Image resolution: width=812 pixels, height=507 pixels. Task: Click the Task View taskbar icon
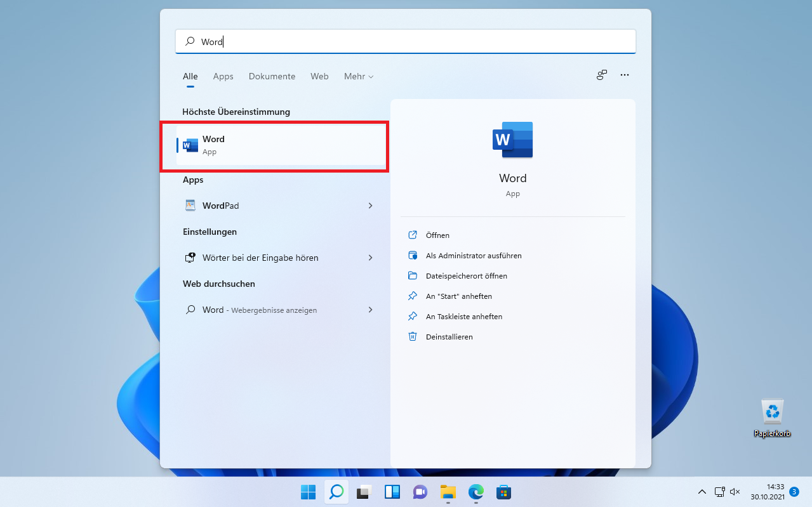tap(364, 492)
